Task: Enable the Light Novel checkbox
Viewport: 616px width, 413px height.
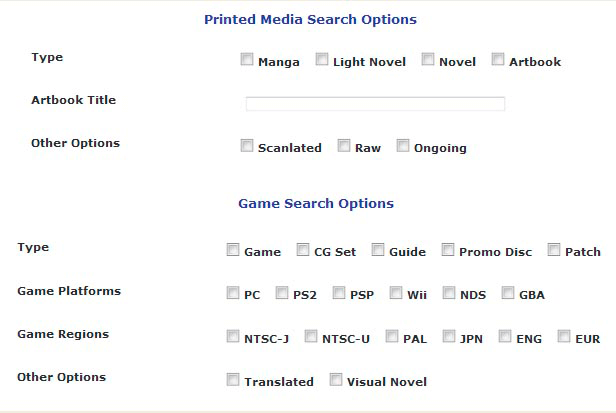Action: pyautogui.click(x=322, y=59)
